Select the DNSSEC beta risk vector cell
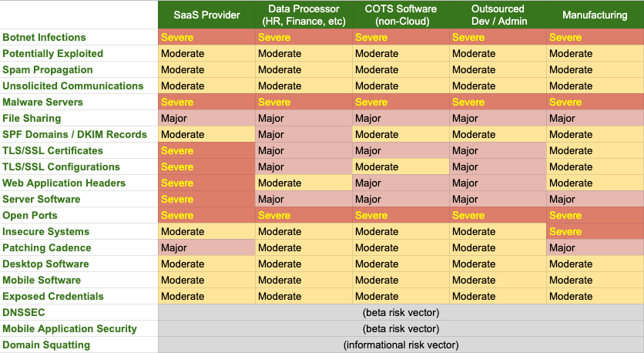Viewport: 644px width, 353px height. tap(400, 312)
